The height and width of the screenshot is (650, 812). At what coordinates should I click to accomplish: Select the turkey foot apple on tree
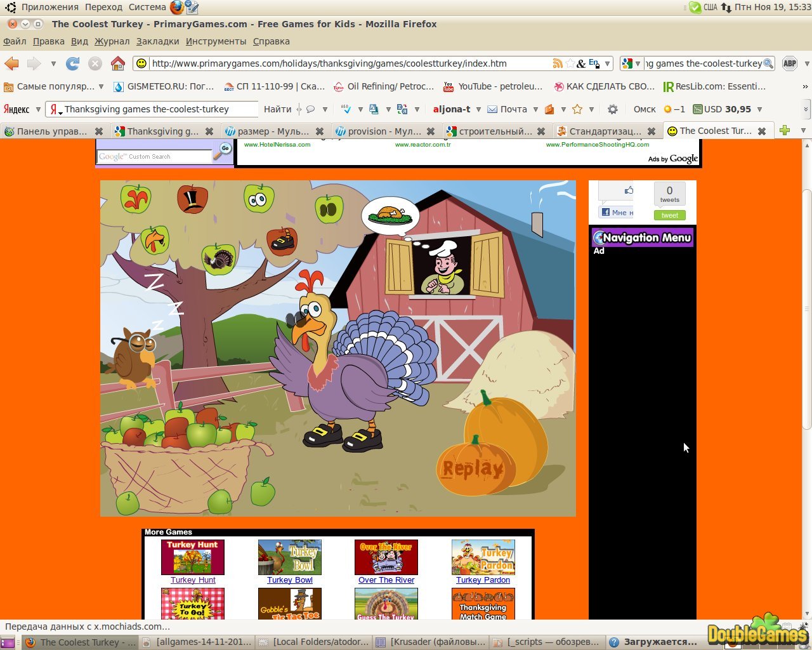136,199
